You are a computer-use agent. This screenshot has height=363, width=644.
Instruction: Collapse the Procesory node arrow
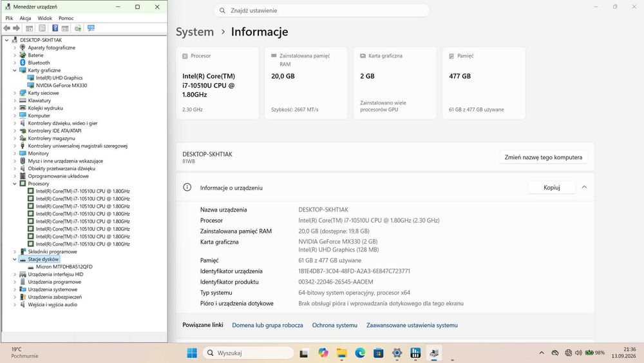[x=15, y=184]
